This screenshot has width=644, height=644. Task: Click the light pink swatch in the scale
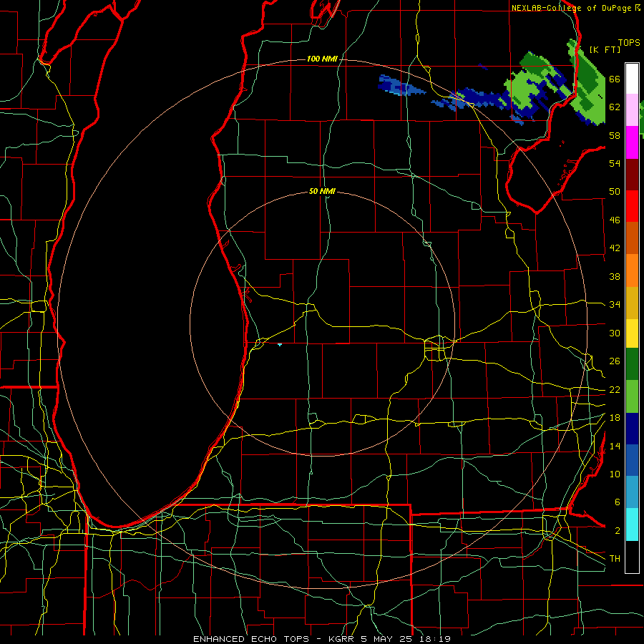[632, 109]
